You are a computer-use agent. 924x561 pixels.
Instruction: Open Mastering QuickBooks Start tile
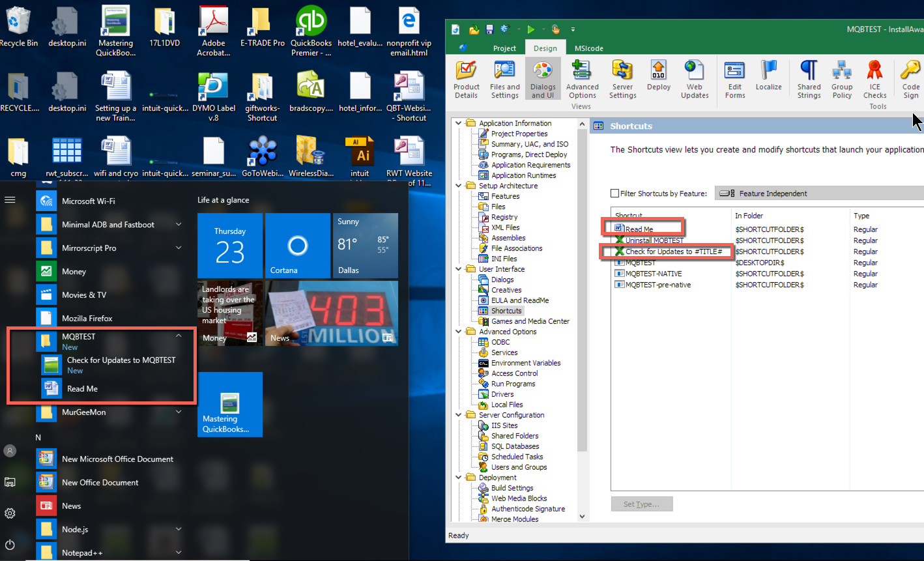coord(230,405)
